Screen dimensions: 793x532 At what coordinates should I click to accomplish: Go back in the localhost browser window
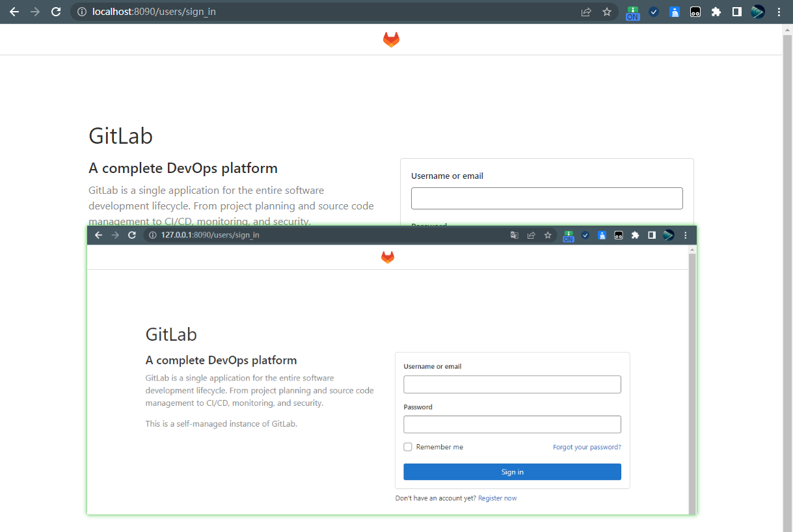pyautogui.click(x=14, y=12)
